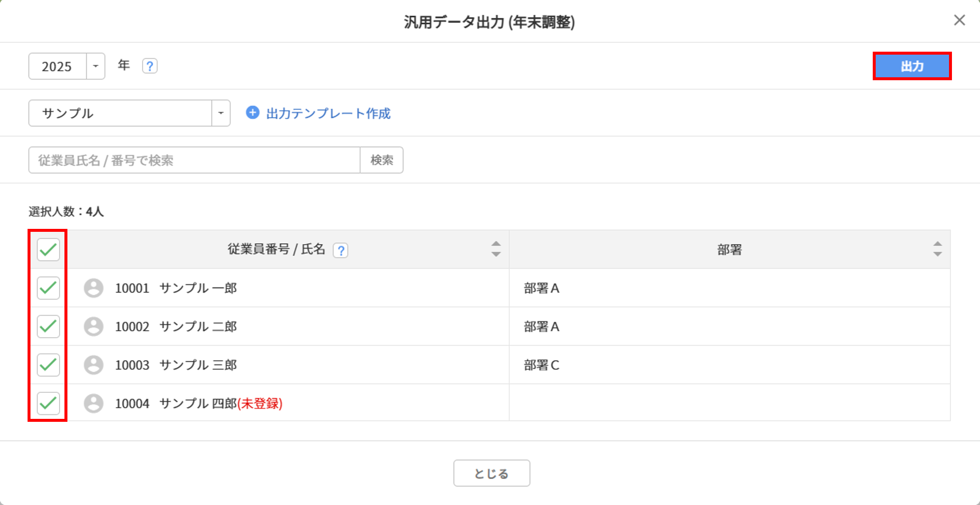
Task: Sort by employee number column arrows
Action: 496,249
